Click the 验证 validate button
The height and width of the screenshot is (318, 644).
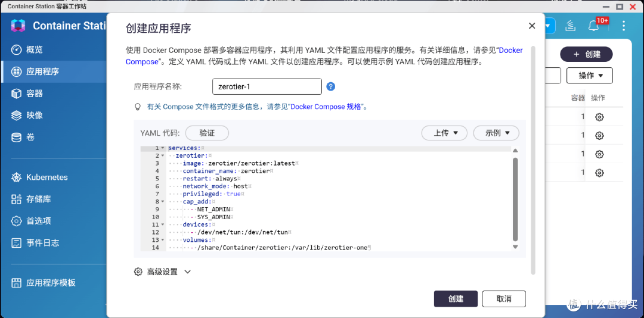coord(207,133)
